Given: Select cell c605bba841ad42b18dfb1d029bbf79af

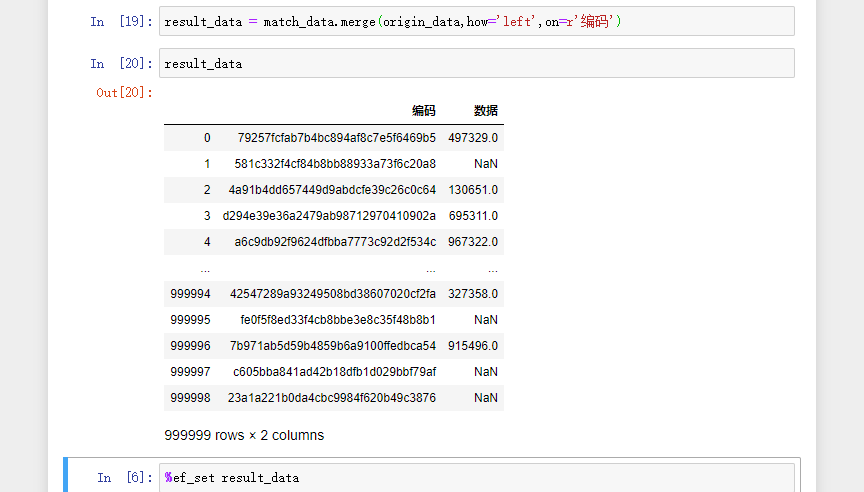Looking at the screenshot, I should tap(334, 372).
